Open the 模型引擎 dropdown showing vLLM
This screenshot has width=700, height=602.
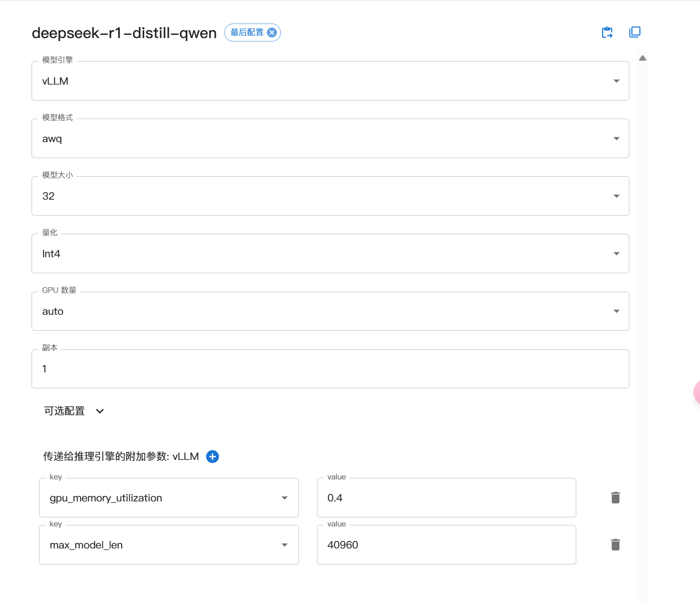pyautogui.click(x=330, y=81)
